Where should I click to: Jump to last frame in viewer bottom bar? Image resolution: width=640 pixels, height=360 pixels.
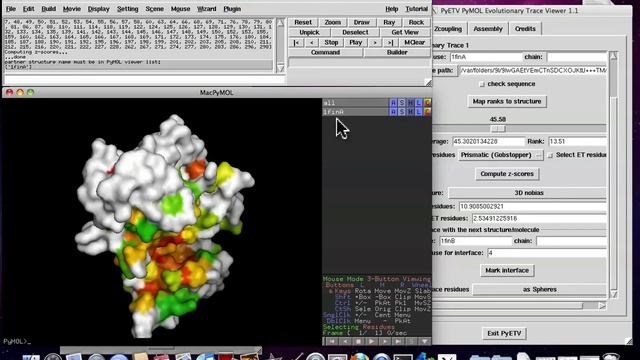398,341
